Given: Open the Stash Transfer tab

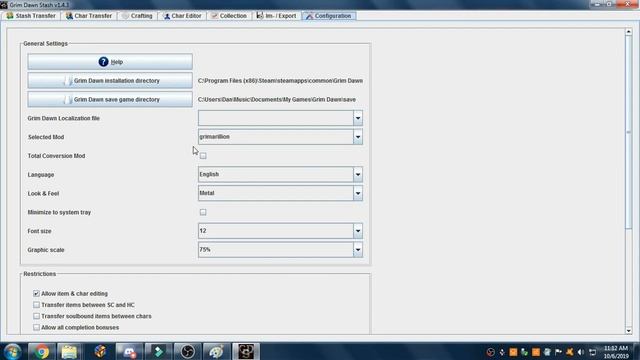Looking at the screenshot, I should (x=31, y=16).
